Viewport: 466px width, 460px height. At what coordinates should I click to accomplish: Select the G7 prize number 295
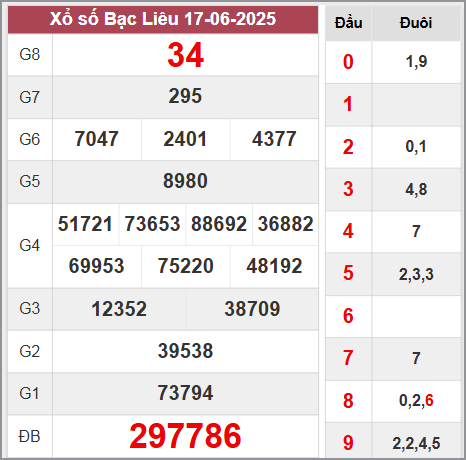click(x=185, y=96)
